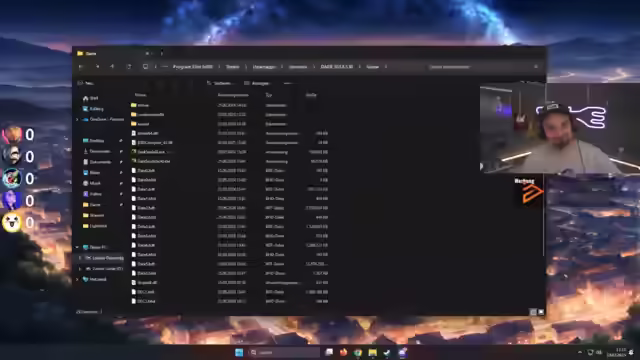This screenshot has width=640, height=360.
Task: Open pinned Dokumente in the sidebar
Action: click(97, 162)
